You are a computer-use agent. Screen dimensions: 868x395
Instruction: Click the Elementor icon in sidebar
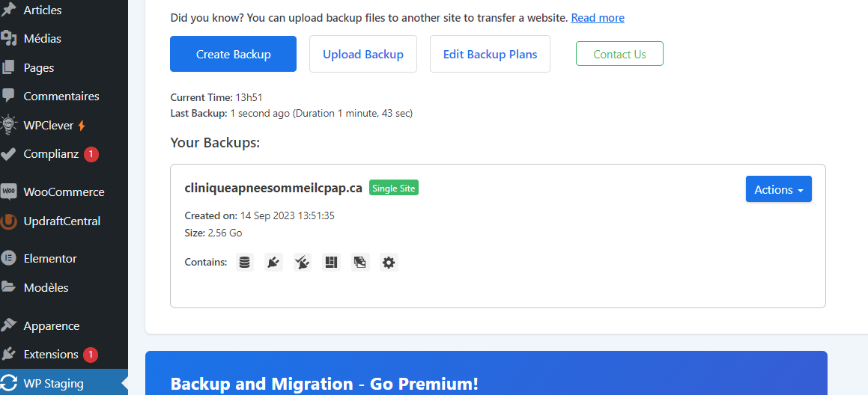click(x=8, y=258)
